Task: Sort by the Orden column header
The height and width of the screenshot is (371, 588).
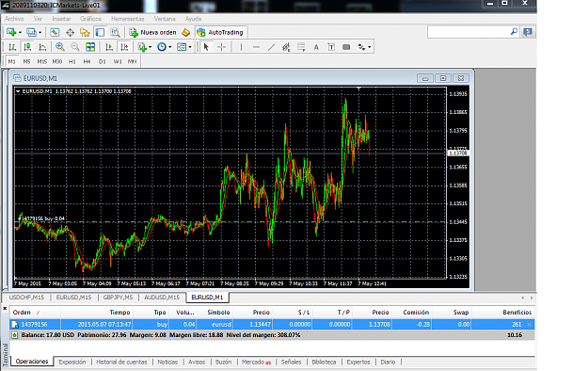Action: pos(22,313)
